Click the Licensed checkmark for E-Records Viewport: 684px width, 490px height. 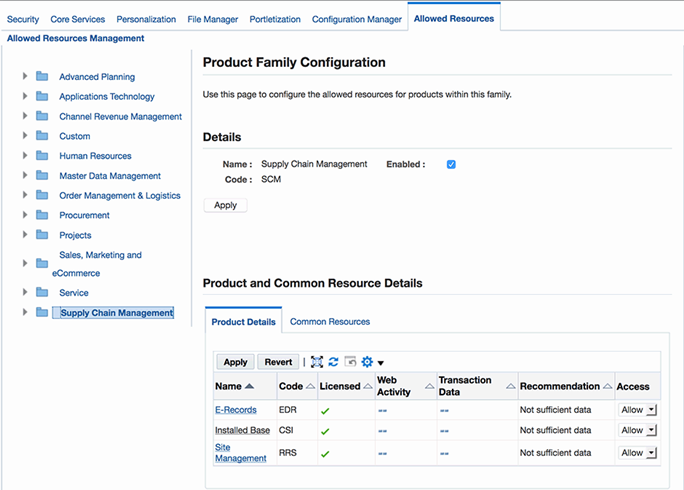point(325,410)
